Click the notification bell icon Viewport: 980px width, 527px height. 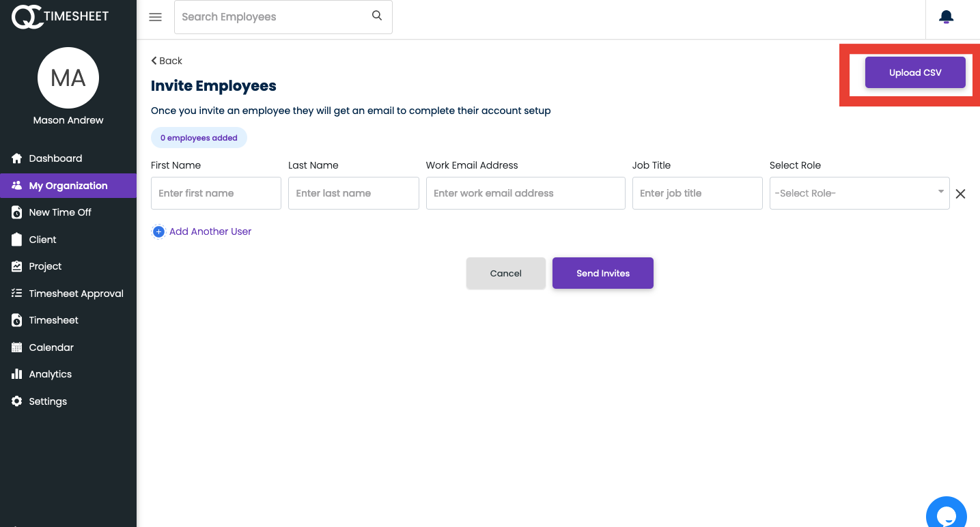(946, 16)
